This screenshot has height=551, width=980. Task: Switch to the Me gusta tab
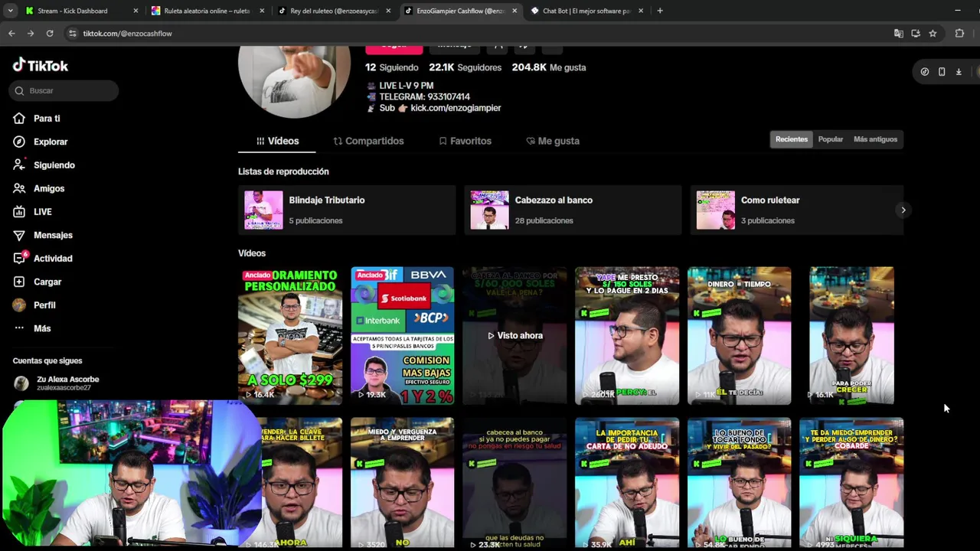pos(553,141)
